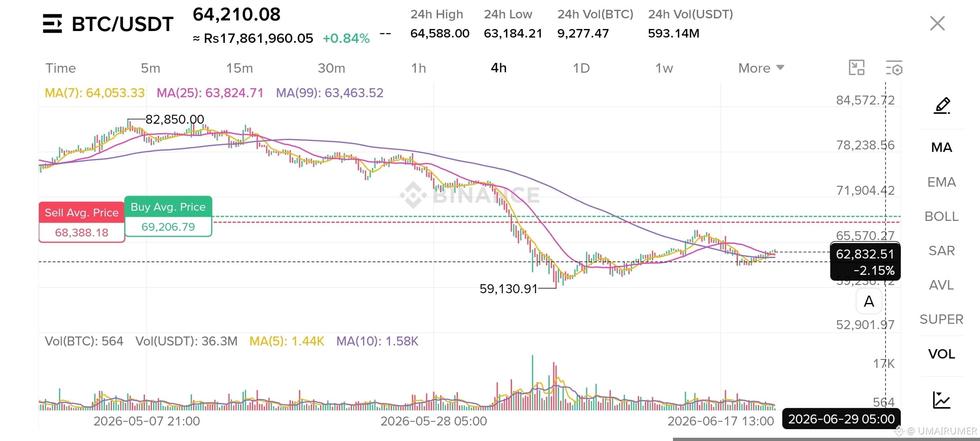Select the 1D timeframe

click(581, 68)
